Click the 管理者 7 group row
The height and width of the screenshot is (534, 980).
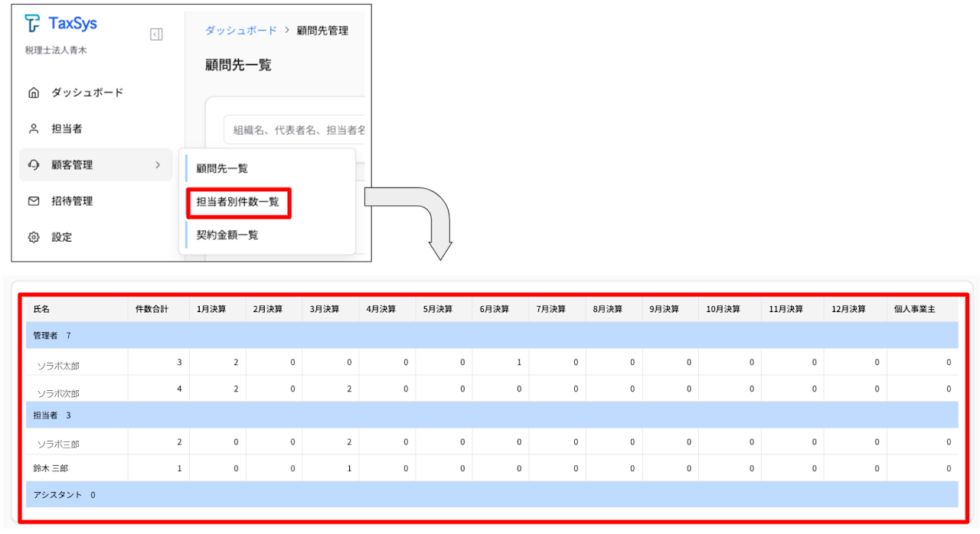coord(492,335)
